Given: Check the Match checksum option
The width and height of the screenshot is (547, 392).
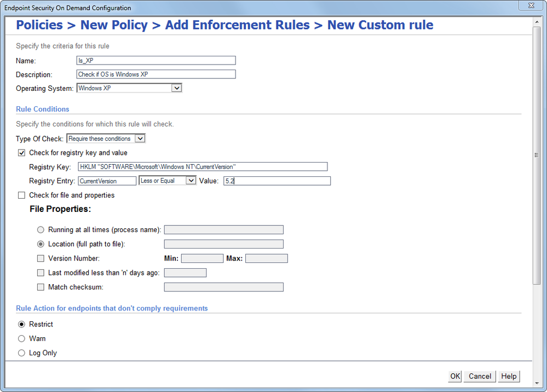Looking at the screenshot, I should point(41,287).
